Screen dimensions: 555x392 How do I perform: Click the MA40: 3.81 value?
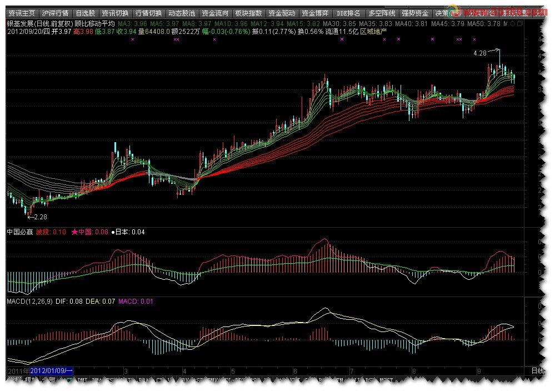click(x=412, y=24)
